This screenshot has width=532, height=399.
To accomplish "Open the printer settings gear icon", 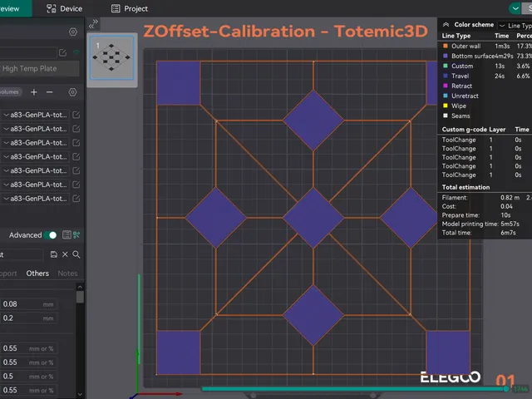I will pyautogui.click(x=73, y=32).
